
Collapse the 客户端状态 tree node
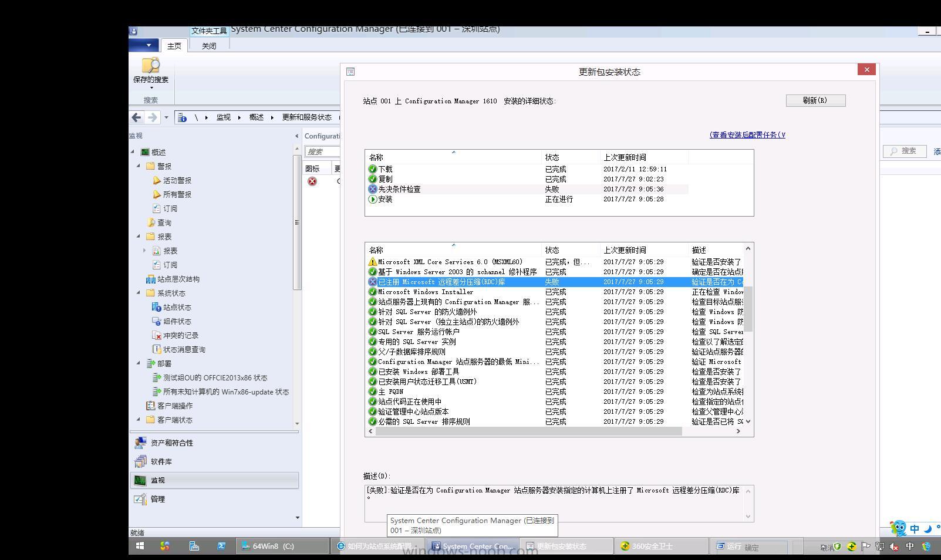pyautogui.click(x=139, y=419)
